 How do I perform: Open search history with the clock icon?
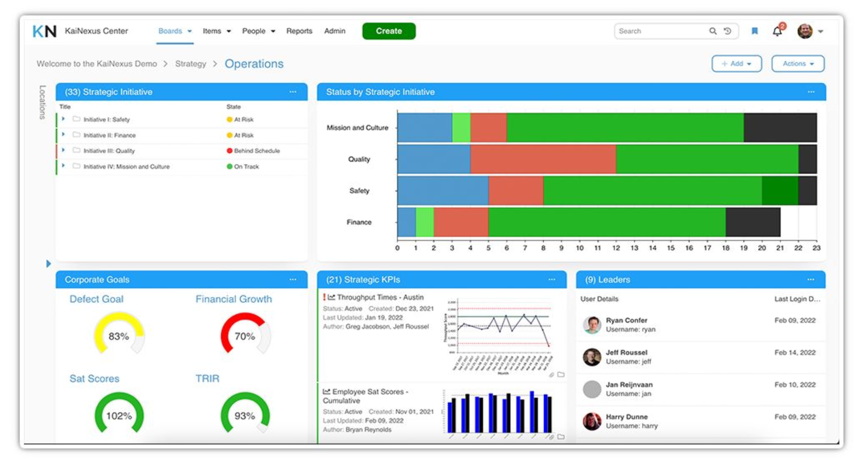727,31
